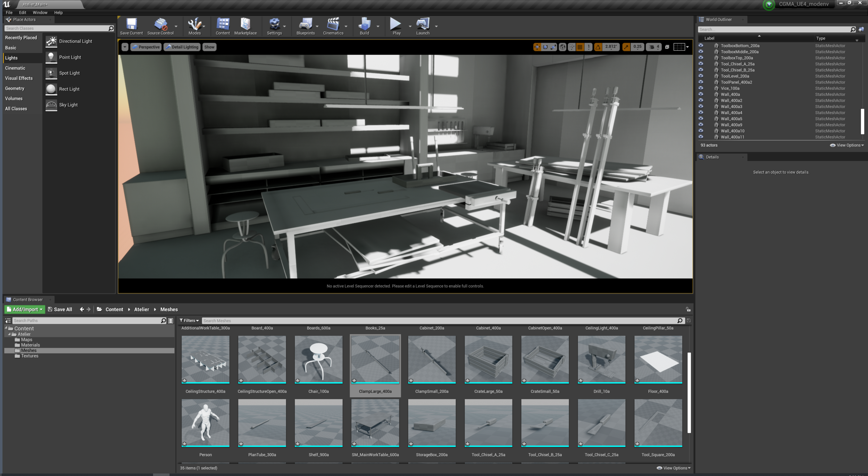Select the Directional Light actor icon

tap(51, 41)
